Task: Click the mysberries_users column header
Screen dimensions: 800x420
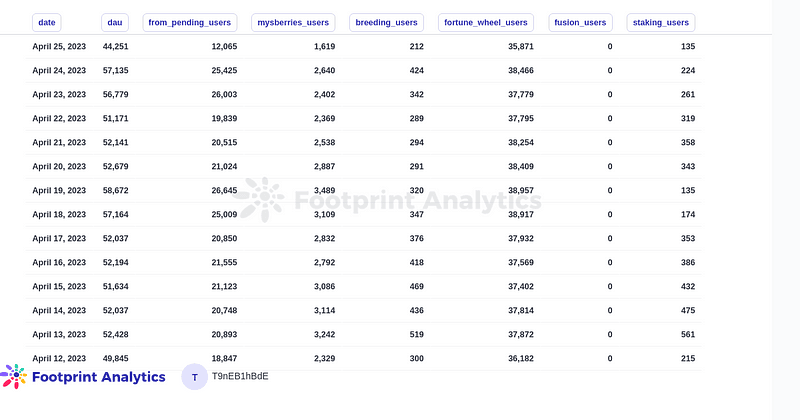Action: (293, 22)
